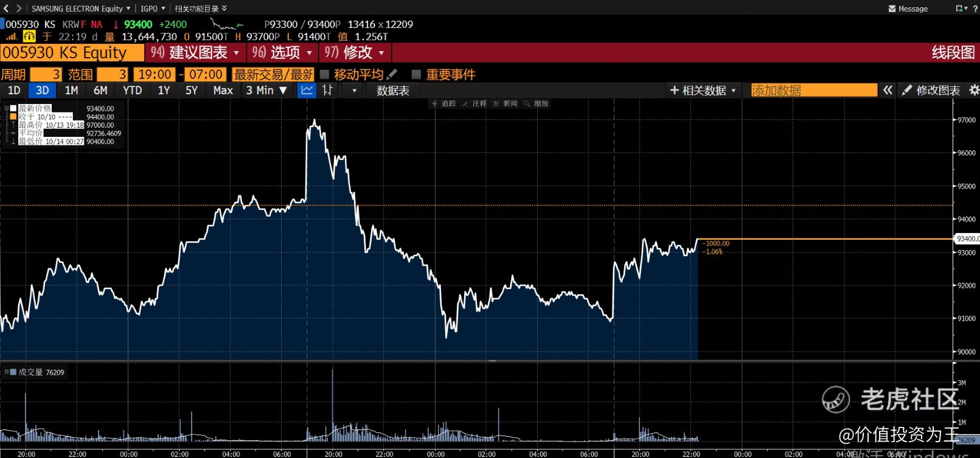Open the 新闻 news tool
This screenshot has height=458, width=980.
(x=506, y=103)
